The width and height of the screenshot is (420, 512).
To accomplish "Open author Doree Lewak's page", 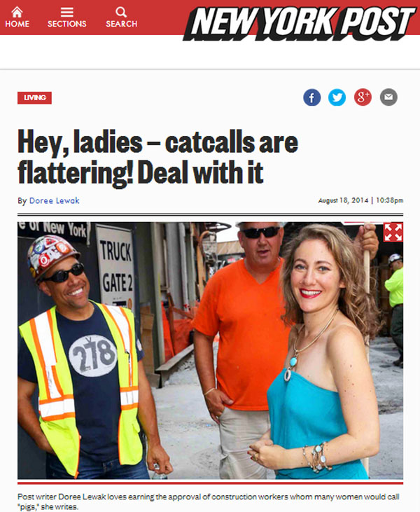I will pos(54,200).
